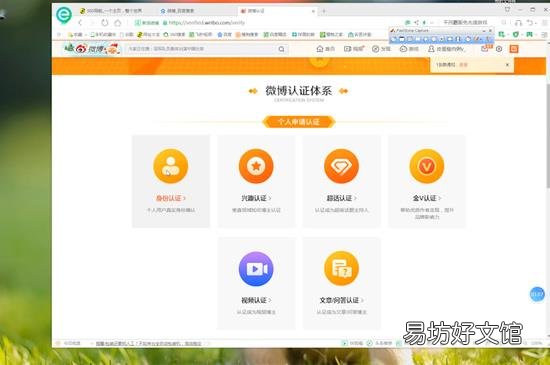Open the Weibo messages envelope icon
Viewport: 550px width, 365px height.
(x=485, y=49)
